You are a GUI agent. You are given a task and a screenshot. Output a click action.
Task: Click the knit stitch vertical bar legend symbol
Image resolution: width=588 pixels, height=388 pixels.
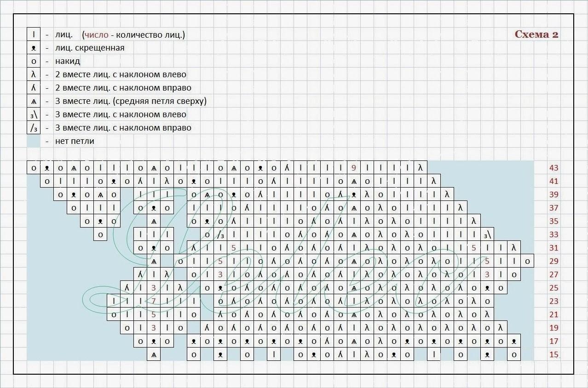click(x=34, y=34)
